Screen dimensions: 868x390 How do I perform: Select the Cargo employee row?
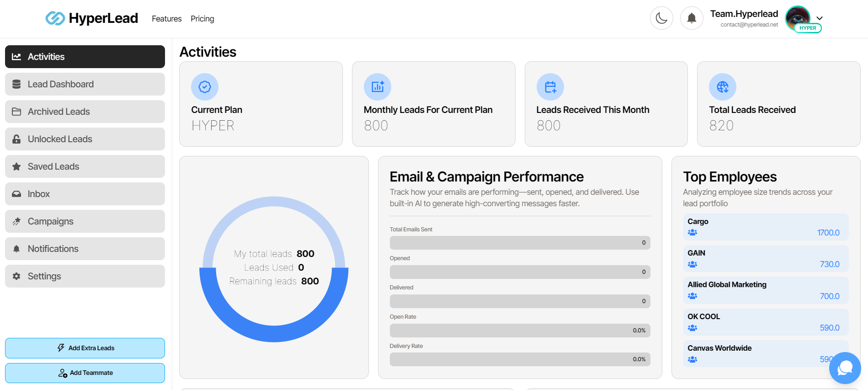coord(766,227)
